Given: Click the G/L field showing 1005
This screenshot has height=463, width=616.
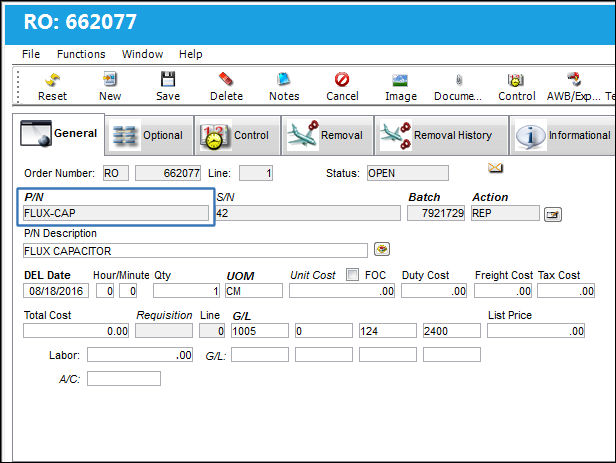Looking at the screenshot, I should pos(260,331).
